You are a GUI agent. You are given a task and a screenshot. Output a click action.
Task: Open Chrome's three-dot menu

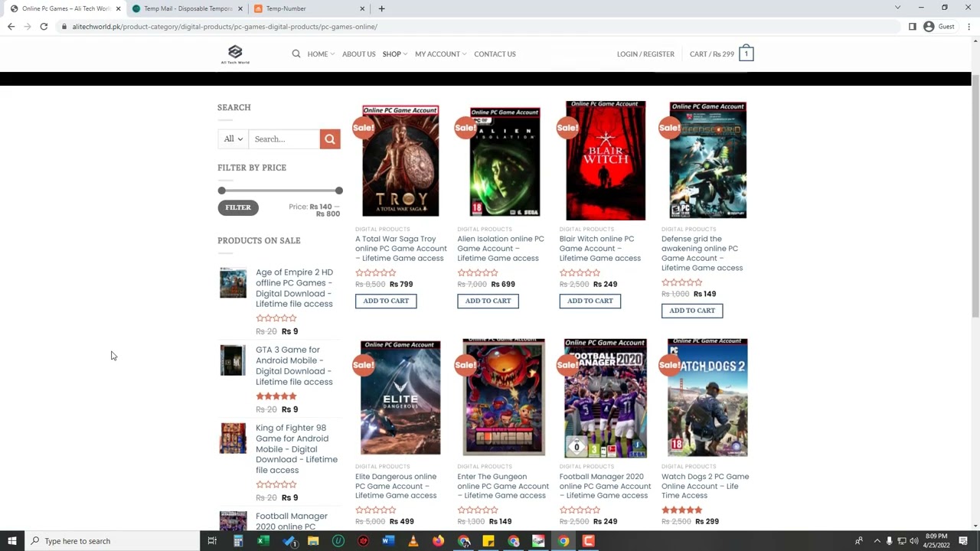pyautogui.click(x=969, y=27)
